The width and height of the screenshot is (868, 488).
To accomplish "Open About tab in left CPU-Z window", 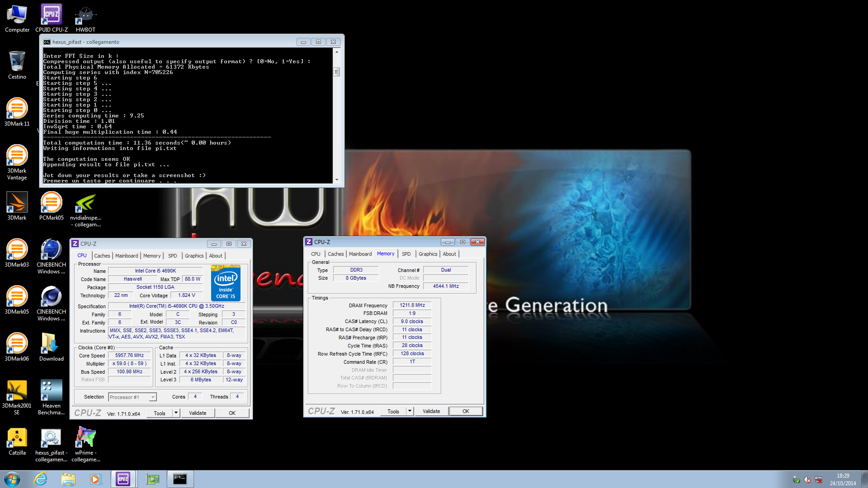I will tap(216, 256).
